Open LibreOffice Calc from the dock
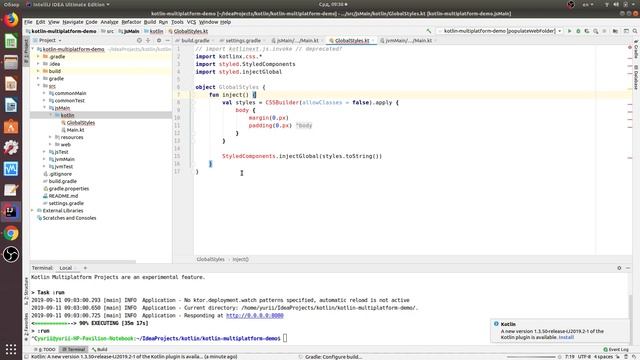This screenshot has width=640, height=360. click(11, 41)
